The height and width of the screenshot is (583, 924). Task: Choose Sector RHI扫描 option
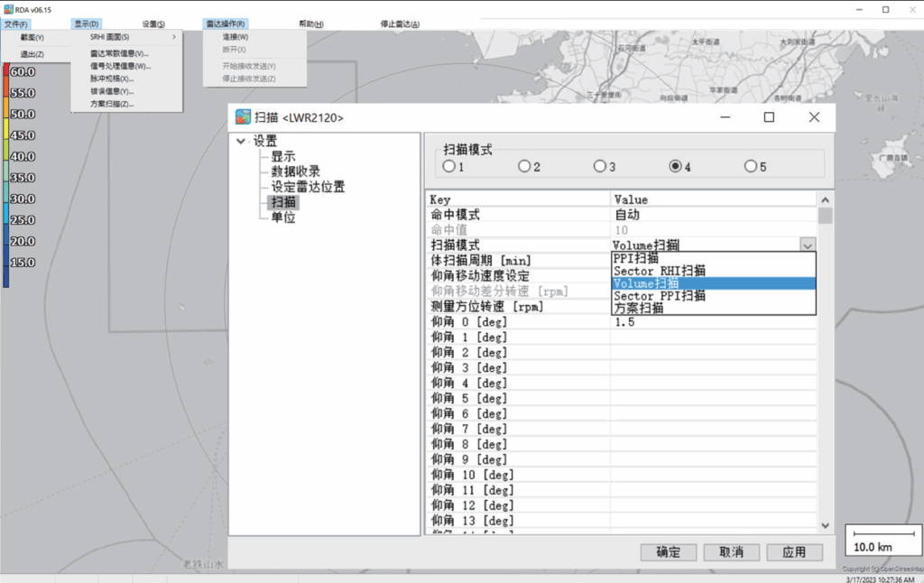click(714, 271)
